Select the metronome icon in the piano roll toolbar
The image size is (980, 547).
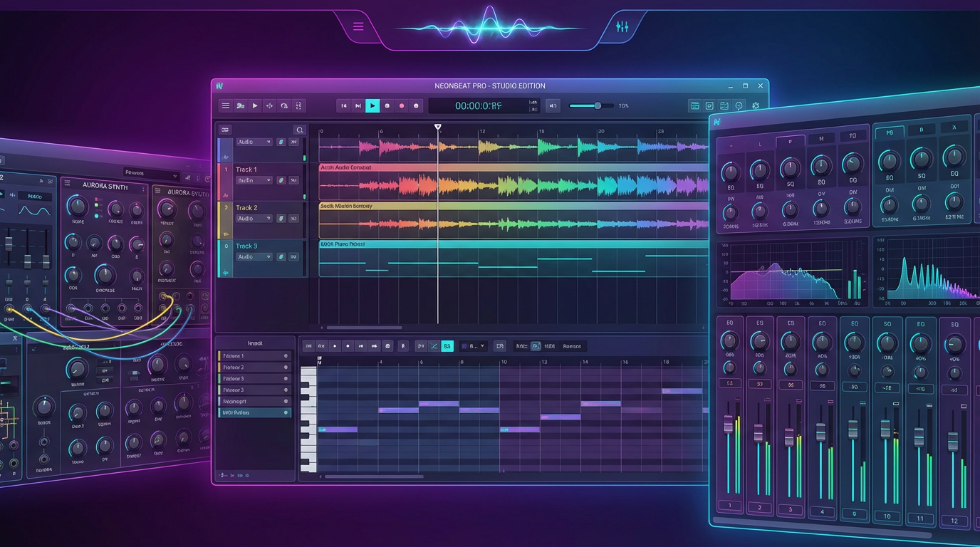tap(402, 346)
